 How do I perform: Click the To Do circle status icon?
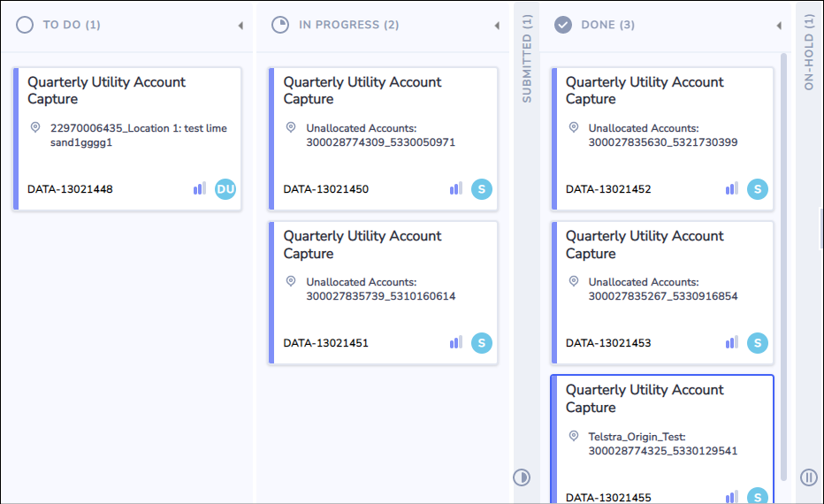coord(25,25)
